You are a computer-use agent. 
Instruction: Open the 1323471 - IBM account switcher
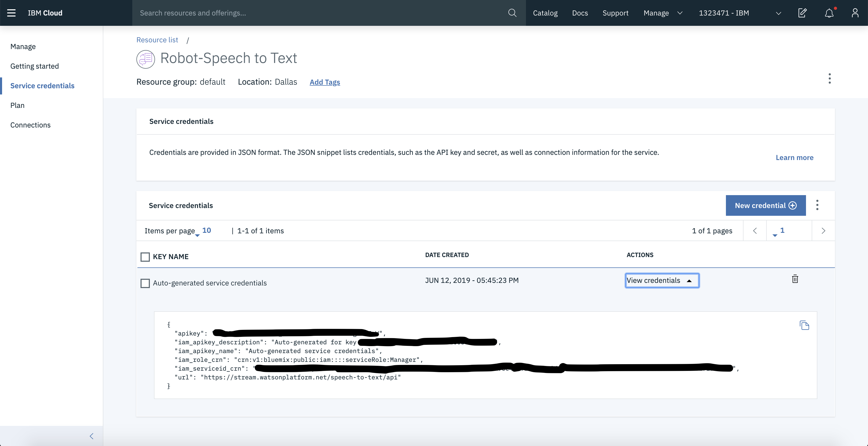(740, 13)
